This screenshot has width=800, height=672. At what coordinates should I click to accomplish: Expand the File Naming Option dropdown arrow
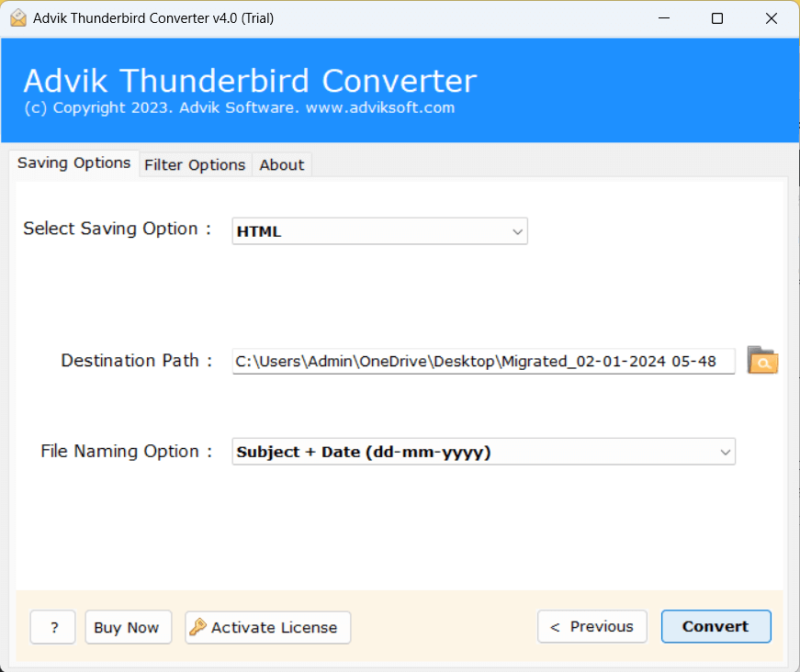725,452
